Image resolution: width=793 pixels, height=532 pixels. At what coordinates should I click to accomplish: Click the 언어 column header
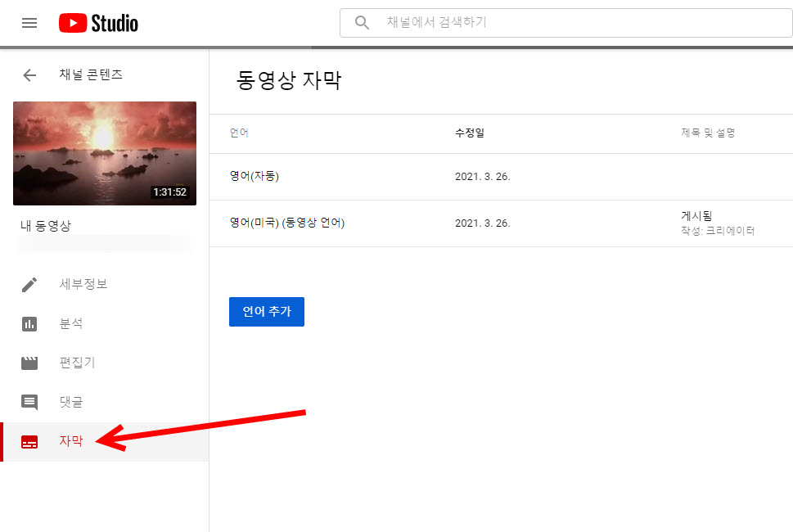[x=239, y=133]
